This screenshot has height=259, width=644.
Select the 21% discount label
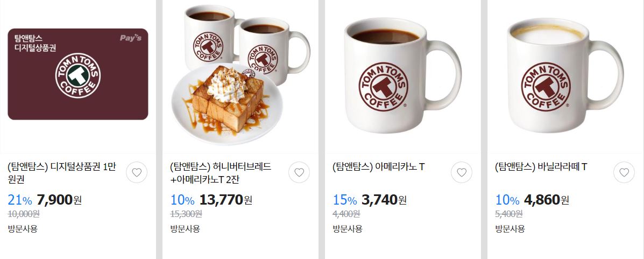20,200
